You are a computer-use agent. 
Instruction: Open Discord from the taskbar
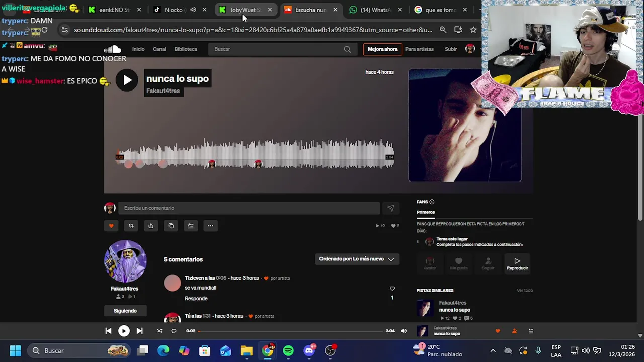click(309, 350)
